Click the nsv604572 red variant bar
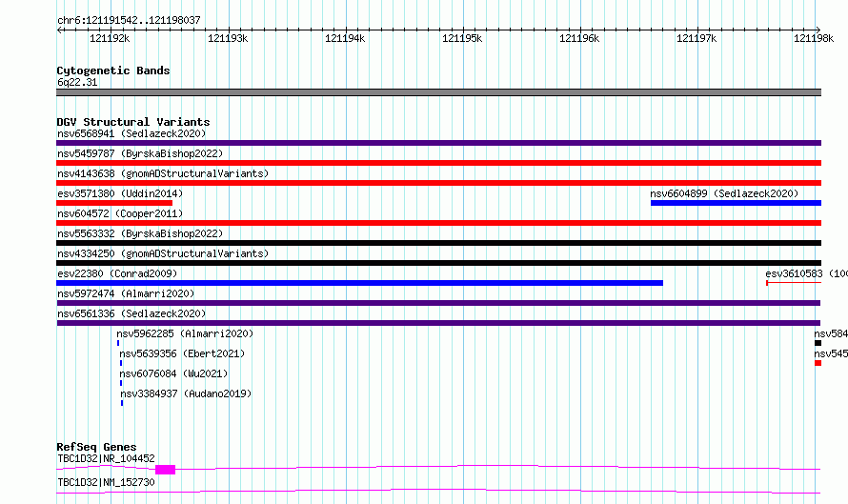848x504 pixels. pyautogui.click(x=438, y=223)
